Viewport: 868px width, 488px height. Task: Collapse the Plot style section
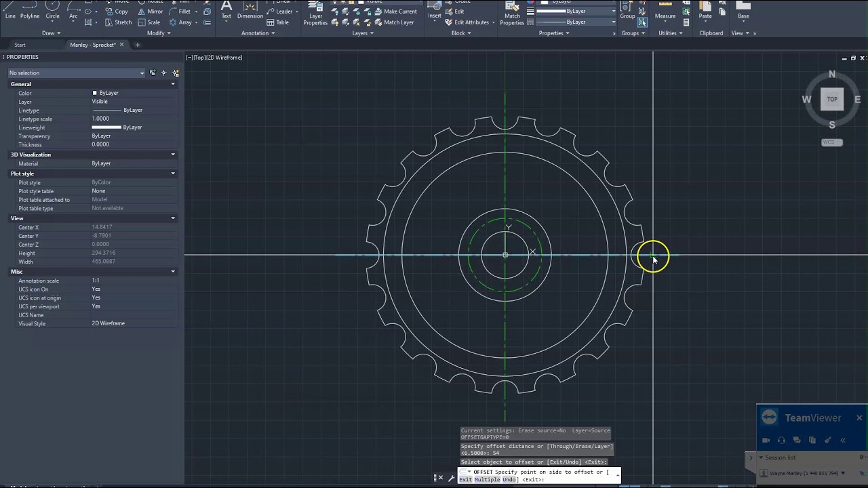click(173, 174)
